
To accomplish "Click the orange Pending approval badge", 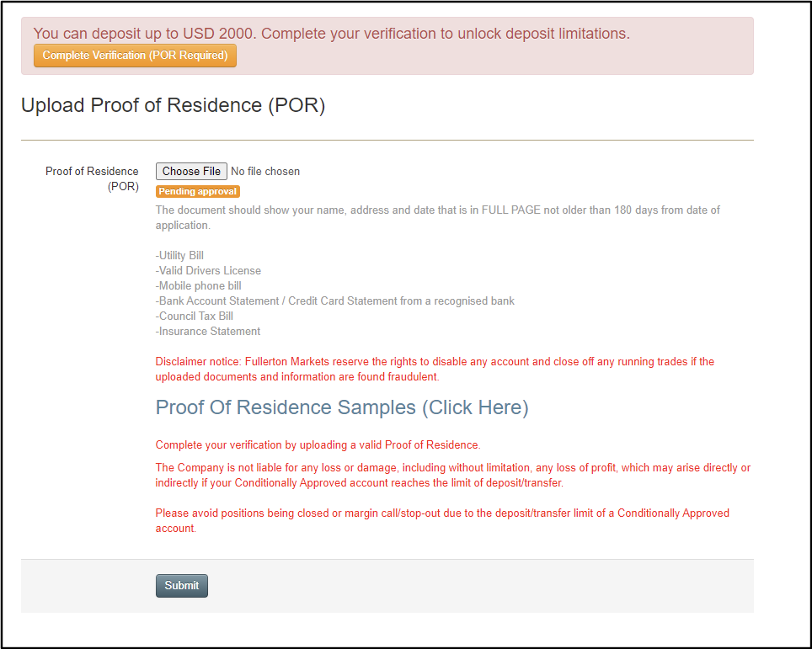I will [x=198, y=192].
